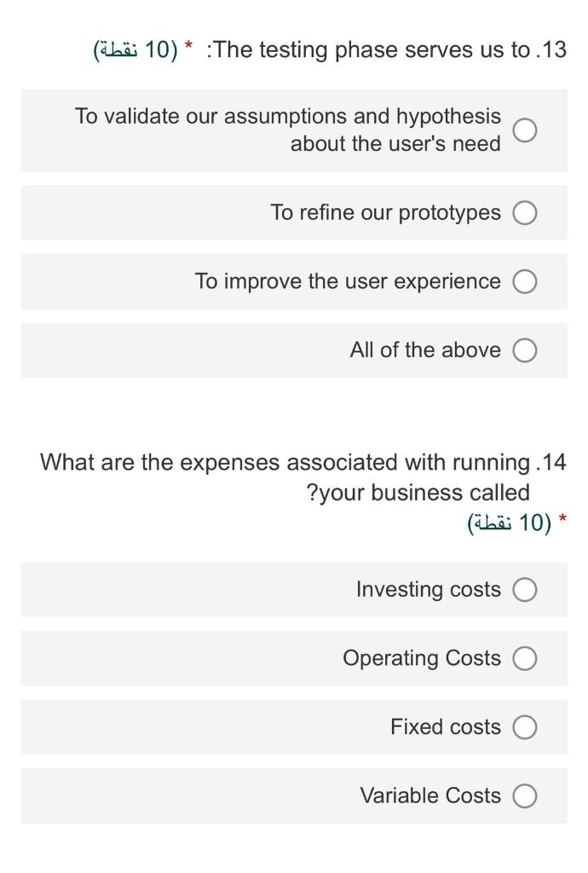Click the "To refine our prototypes" answer row
The height and width of the screenshot is (873, 588).
click(383, 213)
